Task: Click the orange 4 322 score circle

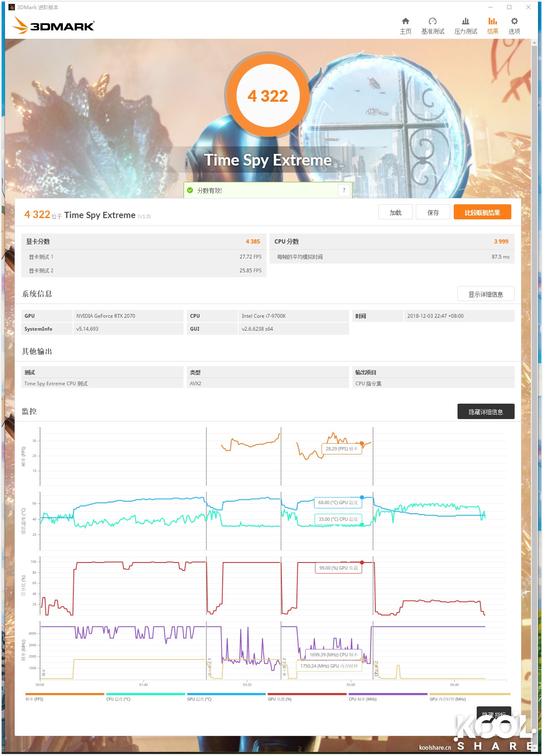Action: pyautogui.click(x=268, y=96)
